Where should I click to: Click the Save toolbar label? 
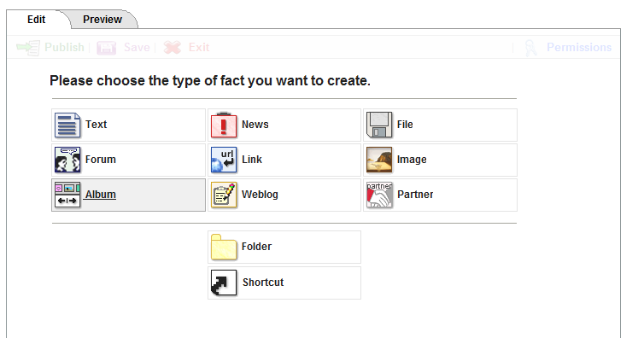click(137, 48)
